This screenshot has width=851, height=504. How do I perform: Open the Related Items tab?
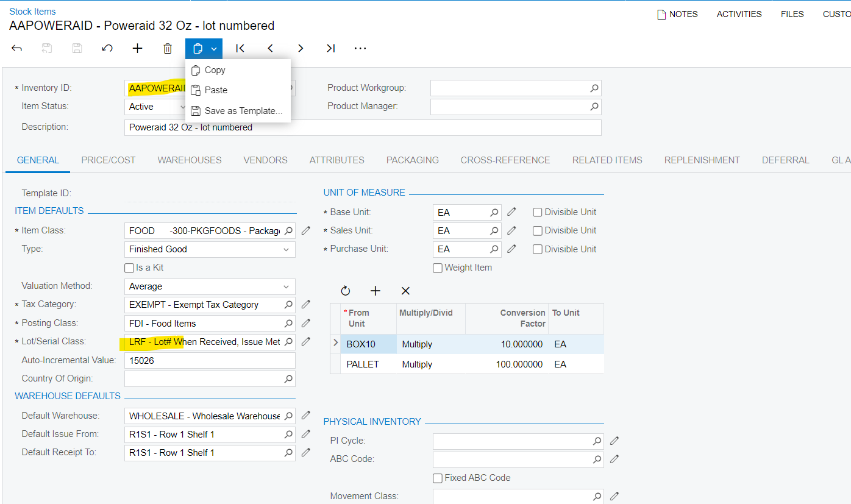point(607,160)
